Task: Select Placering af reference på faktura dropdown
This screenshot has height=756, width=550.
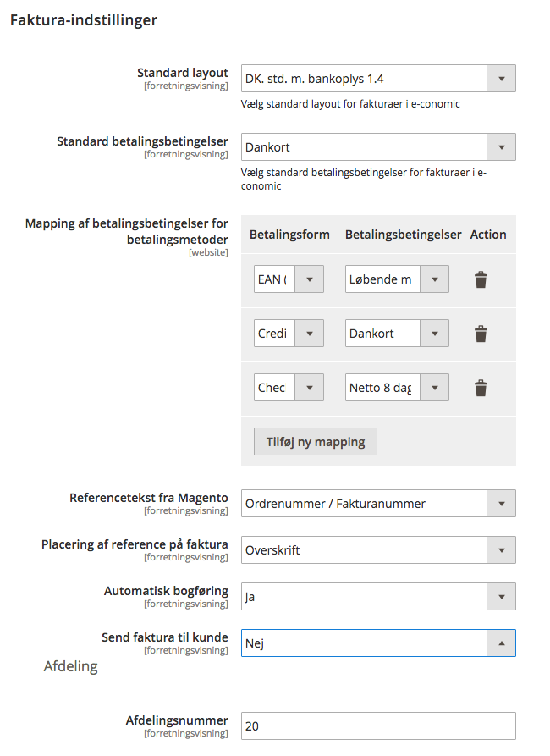Action: pyautogui.click(x=377, y=550)
